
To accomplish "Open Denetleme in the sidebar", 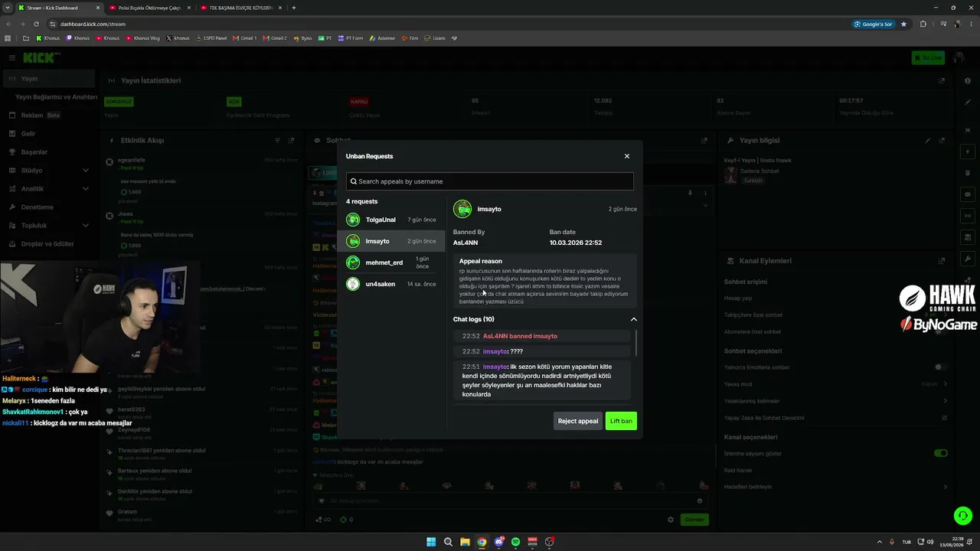I will 47,207.
